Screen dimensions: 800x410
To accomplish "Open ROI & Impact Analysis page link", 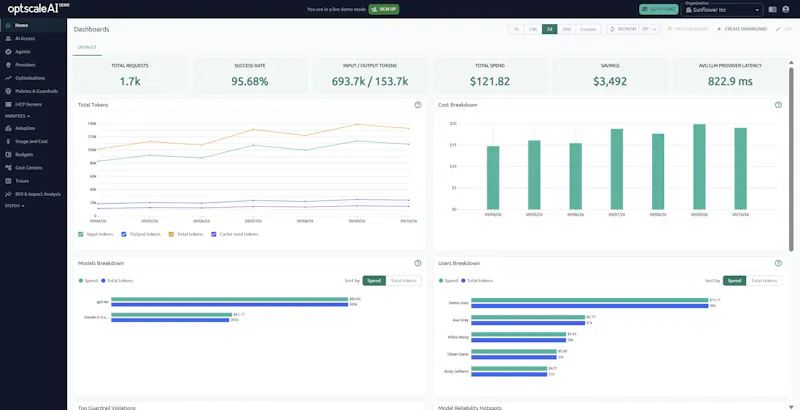I will [38, 194].
